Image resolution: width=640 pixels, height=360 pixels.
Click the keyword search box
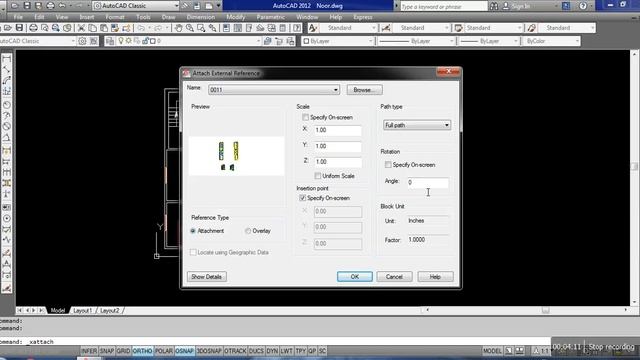(443, 6)
